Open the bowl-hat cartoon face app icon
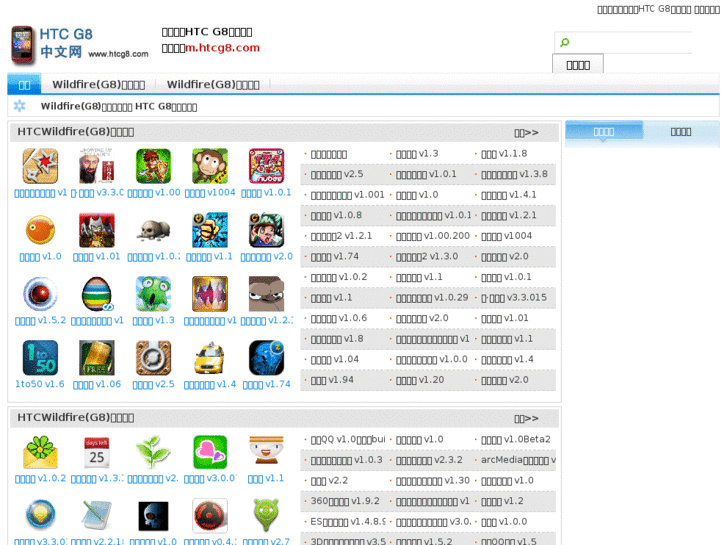This screenshot has width=727, height=545. pos(267,452)
